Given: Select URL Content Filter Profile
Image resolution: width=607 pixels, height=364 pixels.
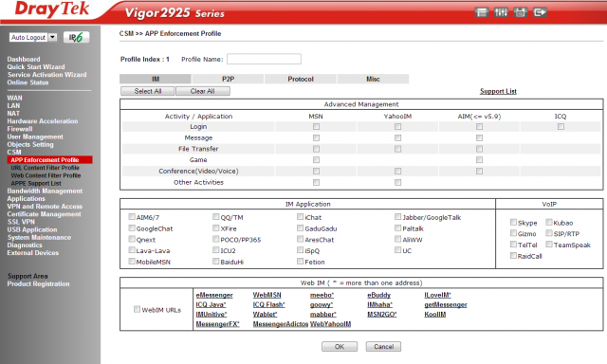Looking at the screenshot, I should (x=45, y=168).
